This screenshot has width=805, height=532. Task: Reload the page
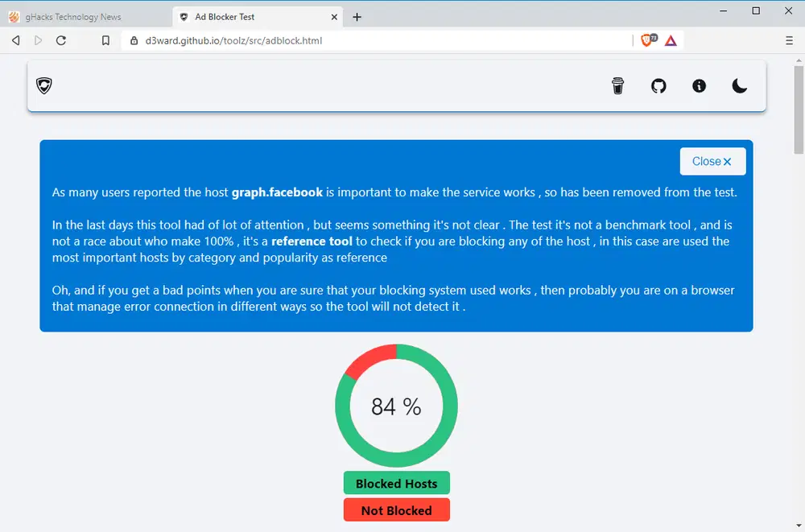point(61,40)
